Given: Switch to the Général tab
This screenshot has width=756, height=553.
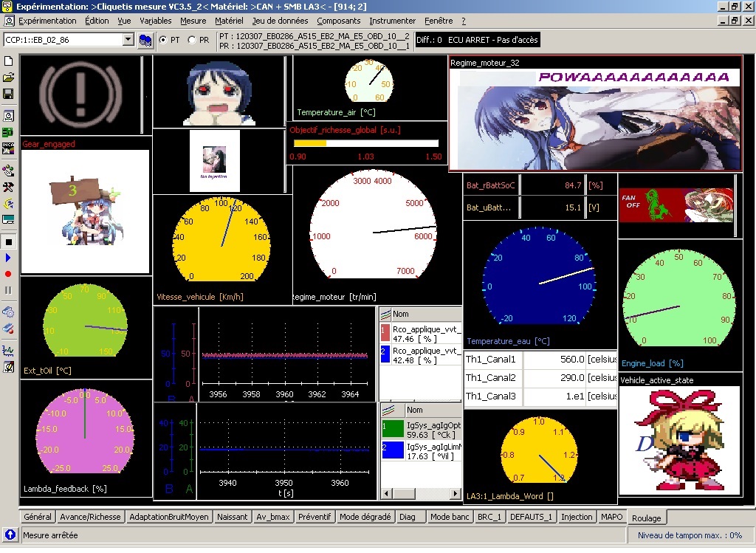Looking at the screenshot, I should point(37,517).
